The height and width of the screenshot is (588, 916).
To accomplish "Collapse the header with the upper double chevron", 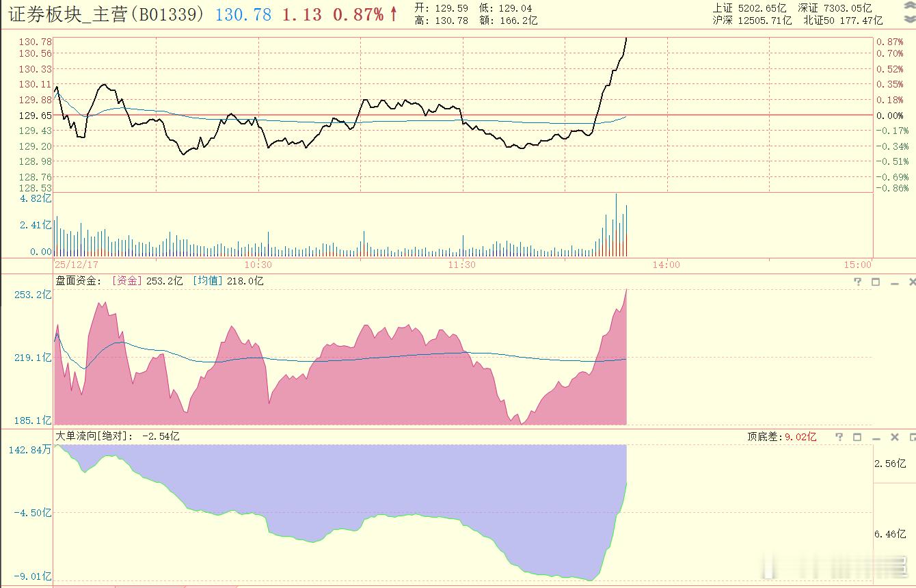I will pos(909,7).
